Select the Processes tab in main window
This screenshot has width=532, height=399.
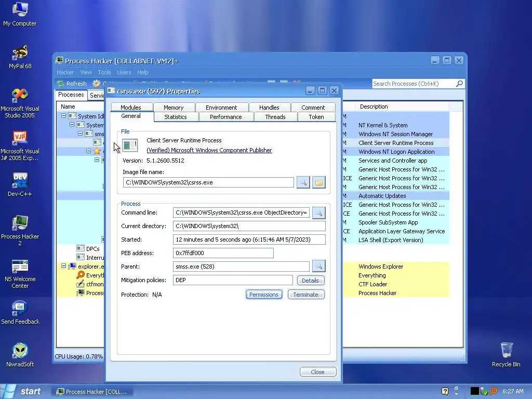[x=71, y=95]
